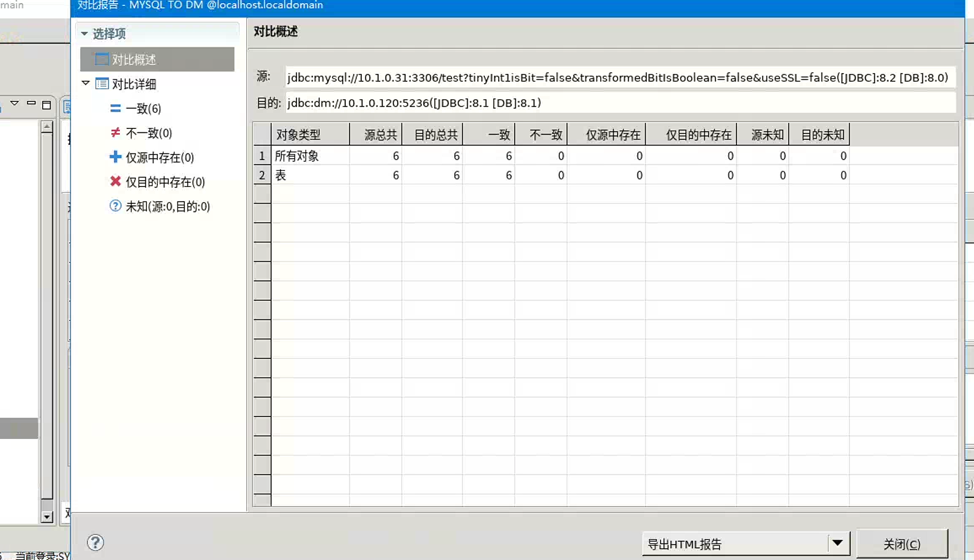Image resolution: width=974 pixels, height=560 pixels.
Task: Click the 对比概述 panel icon
Action: 102,59
